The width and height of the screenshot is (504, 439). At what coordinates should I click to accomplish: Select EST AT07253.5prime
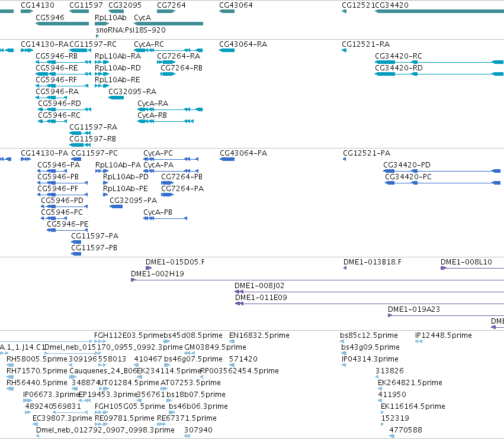(x=191, y=383)
